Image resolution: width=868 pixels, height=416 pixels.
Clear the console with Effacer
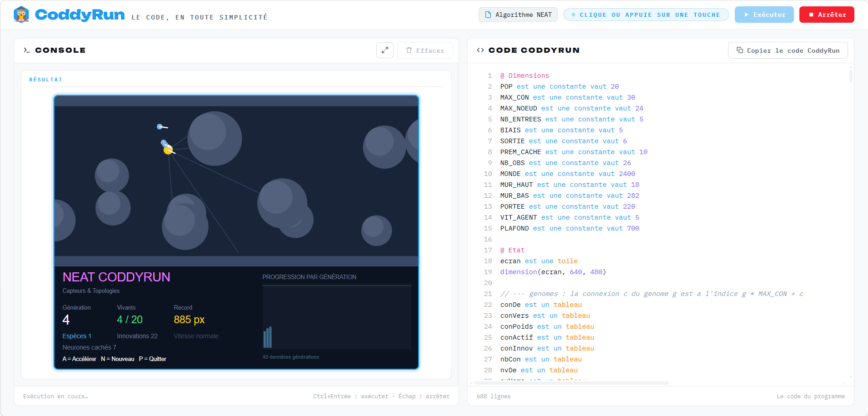[x=425, y=50]
